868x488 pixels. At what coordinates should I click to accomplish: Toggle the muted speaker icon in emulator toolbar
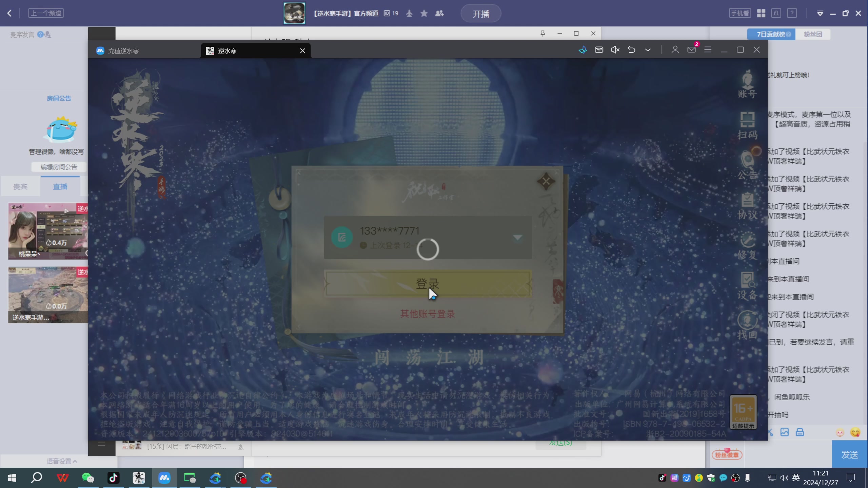(x=615, y=50)
